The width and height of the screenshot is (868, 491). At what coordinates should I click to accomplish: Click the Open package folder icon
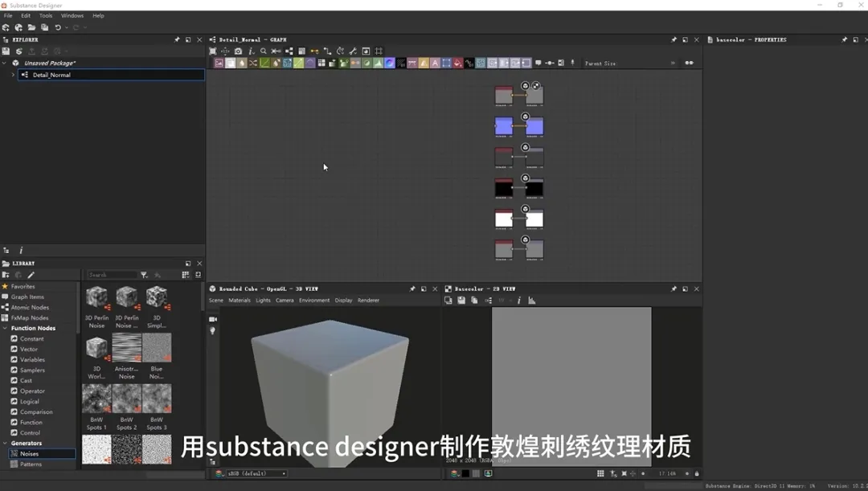(31, 27)
